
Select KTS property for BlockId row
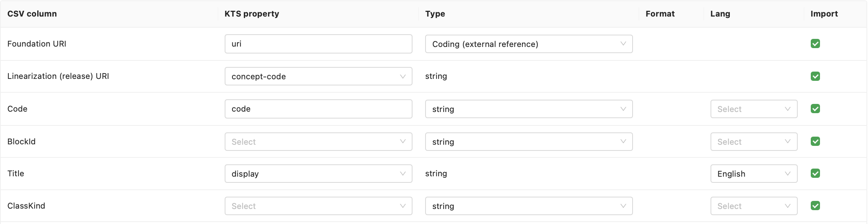[318, 142]
